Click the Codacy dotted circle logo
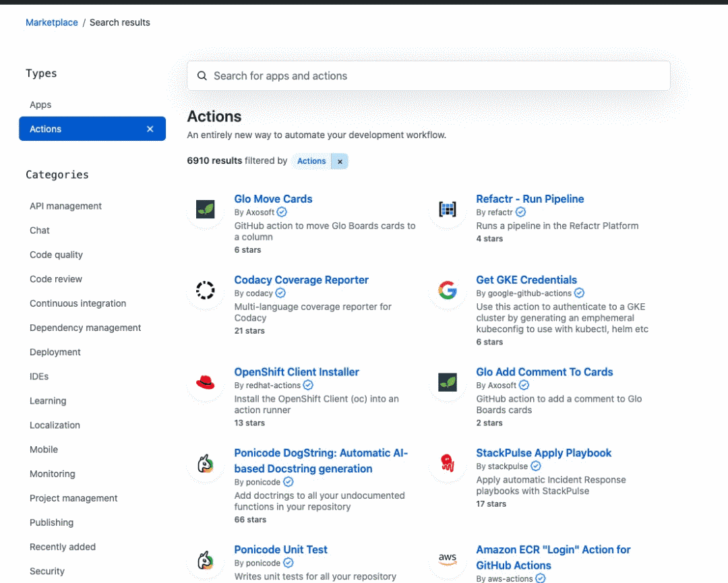 (205, 290)
